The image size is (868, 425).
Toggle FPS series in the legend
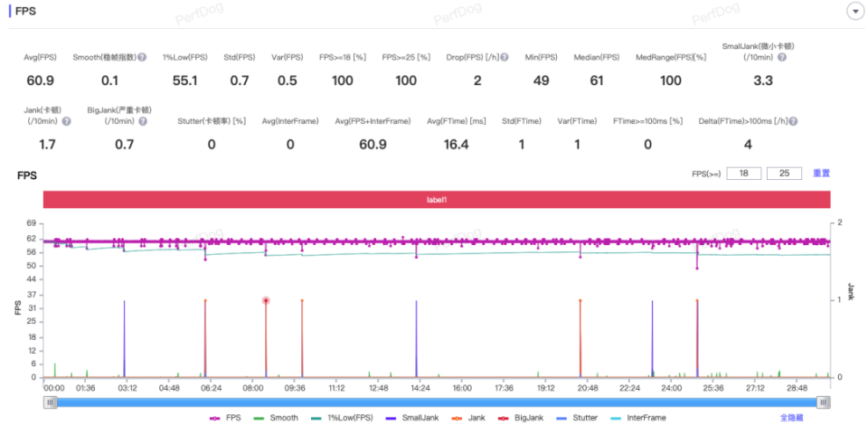pos(226,418)
